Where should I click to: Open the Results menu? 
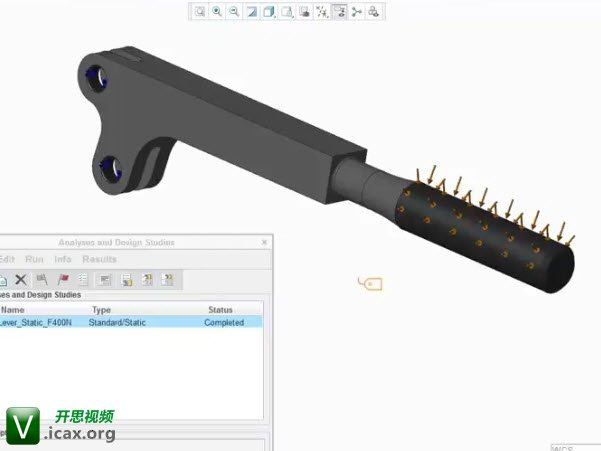[99, 259]
